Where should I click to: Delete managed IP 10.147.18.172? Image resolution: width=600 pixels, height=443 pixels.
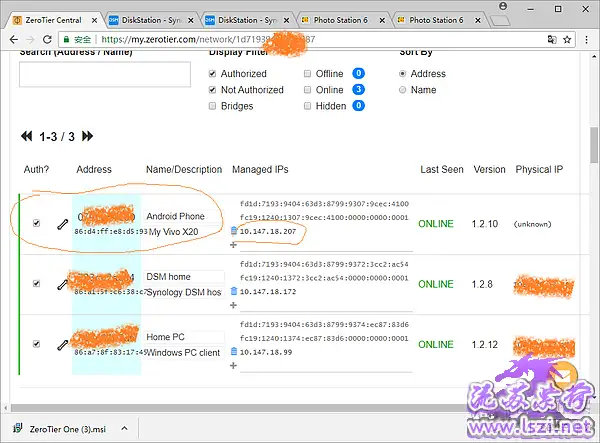pos(234,291)
